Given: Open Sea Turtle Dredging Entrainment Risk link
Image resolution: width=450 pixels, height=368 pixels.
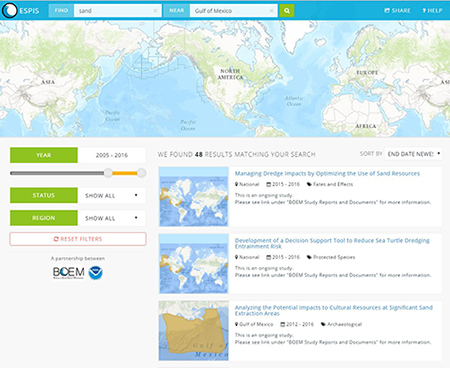Looking at the screenshot, I should (332, 243).
